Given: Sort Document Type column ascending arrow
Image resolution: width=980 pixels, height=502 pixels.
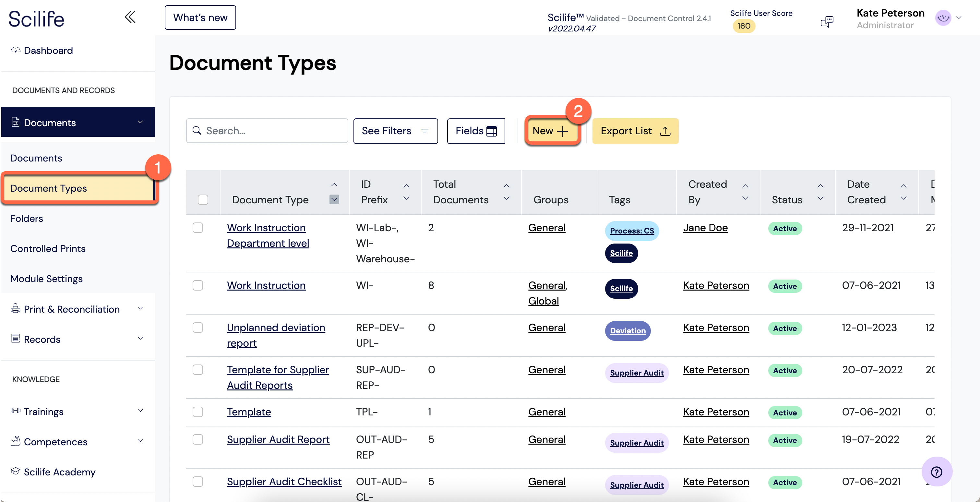Looking at the screenshot, I should [x=334, y=185].
